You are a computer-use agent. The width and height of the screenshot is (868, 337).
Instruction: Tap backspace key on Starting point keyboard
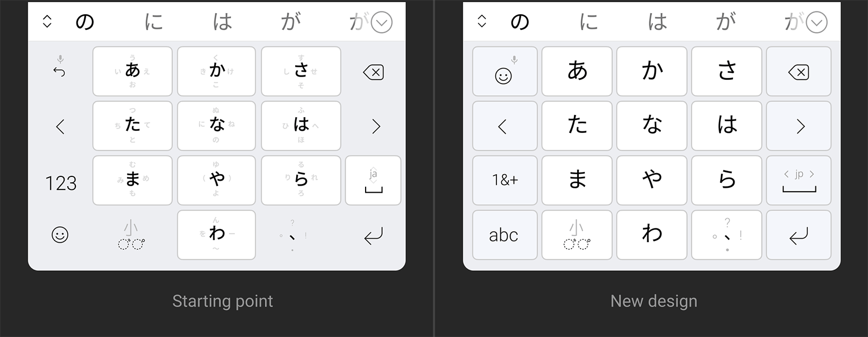(x=373, y=72)
